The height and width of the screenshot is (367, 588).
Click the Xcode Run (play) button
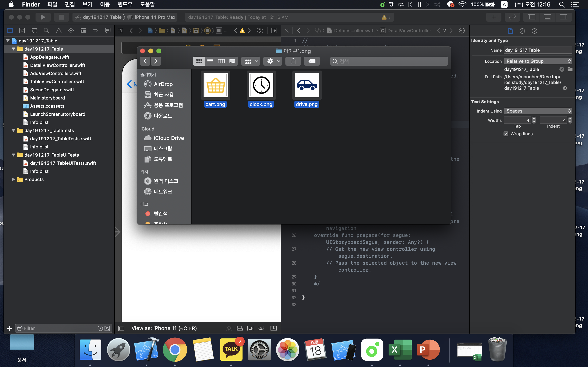coord(43,17)
